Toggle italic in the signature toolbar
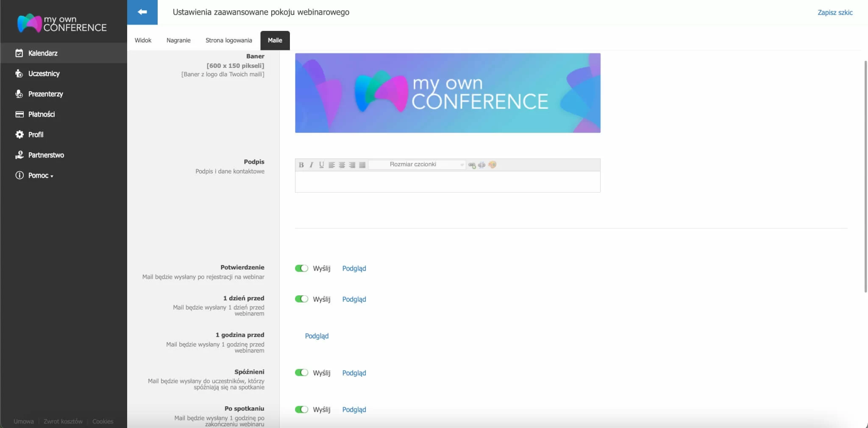The image size is (868, 428). pyautogui.click(x=311, y=165)
